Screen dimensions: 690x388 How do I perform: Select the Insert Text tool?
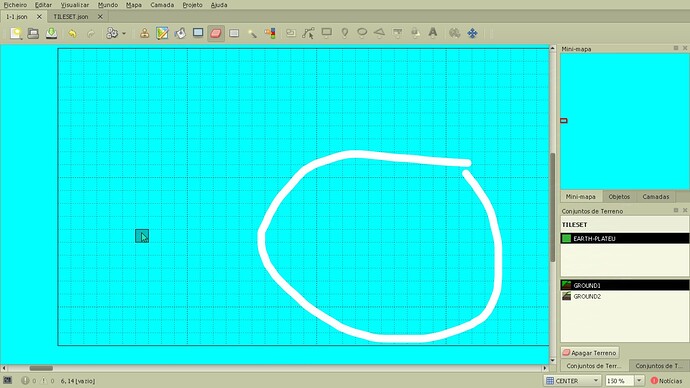tap(433, 33)
